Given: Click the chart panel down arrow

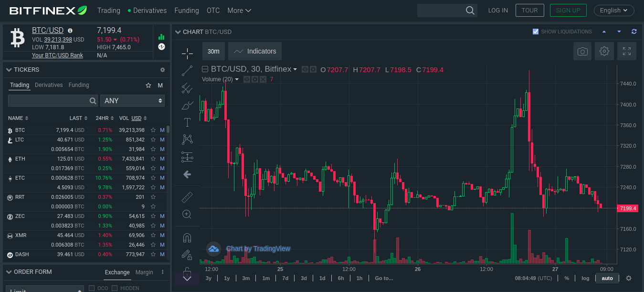Looking at the screenshot, I should click(619, 32).
